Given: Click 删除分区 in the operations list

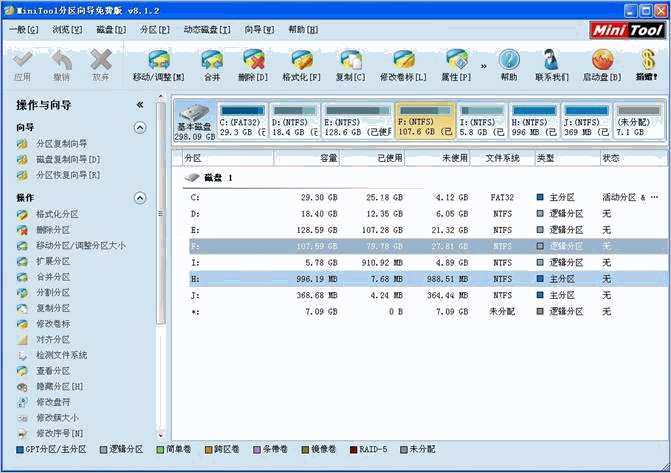Looking at the screenshot, I should click(53, 230).
